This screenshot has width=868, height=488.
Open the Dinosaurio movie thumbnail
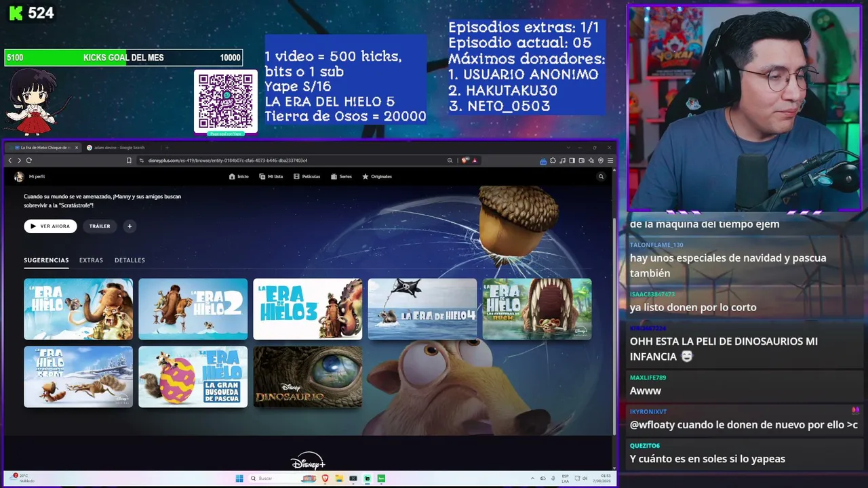click(x=308, y=377)
